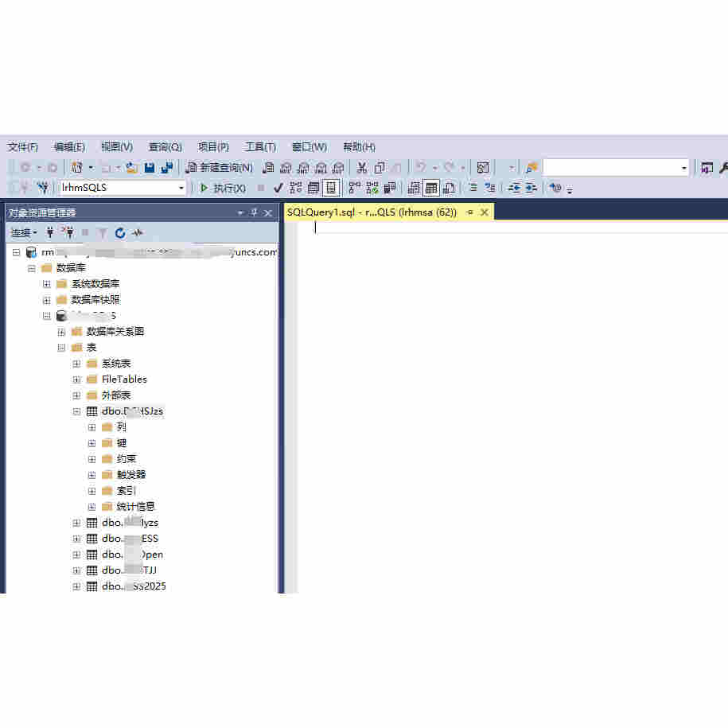This screenshot has height=728, width=728.
Task: Click the Comment out selected lines icon
Action: point(473,188)
